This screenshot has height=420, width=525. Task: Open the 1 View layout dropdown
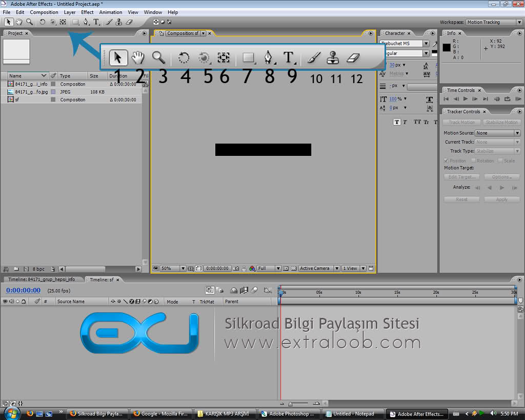(354, 268)
